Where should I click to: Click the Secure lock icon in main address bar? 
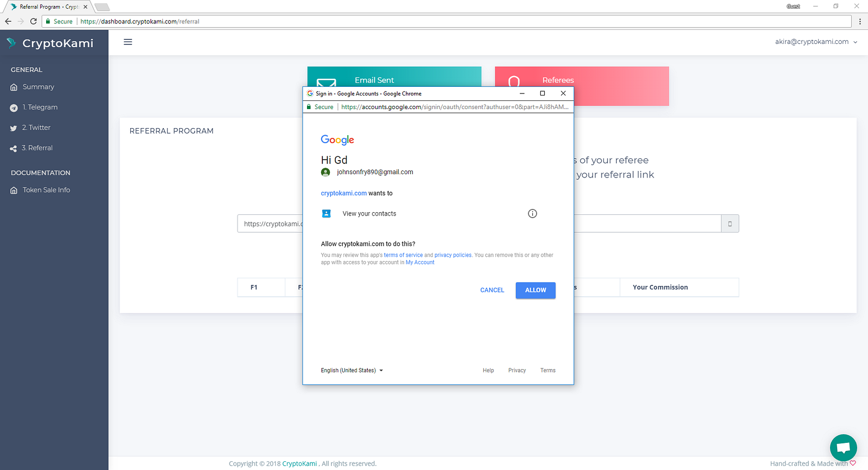tap(48, 21)
